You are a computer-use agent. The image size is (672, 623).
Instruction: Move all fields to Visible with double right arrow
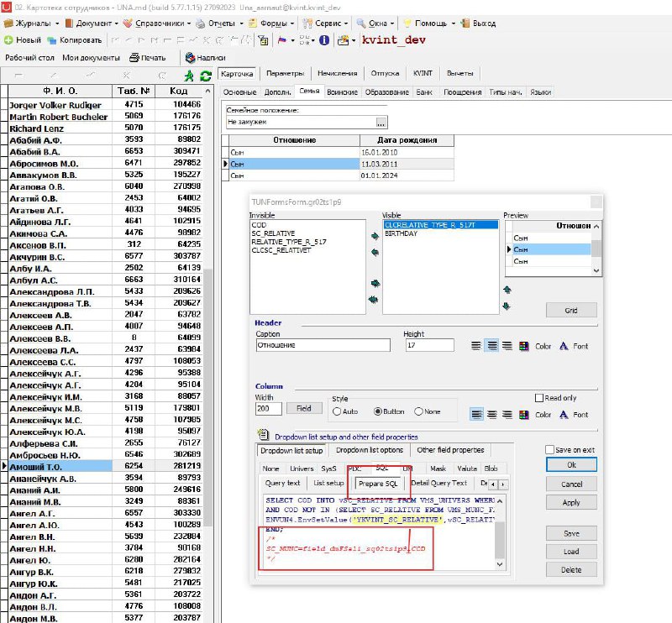coord(375,283)
